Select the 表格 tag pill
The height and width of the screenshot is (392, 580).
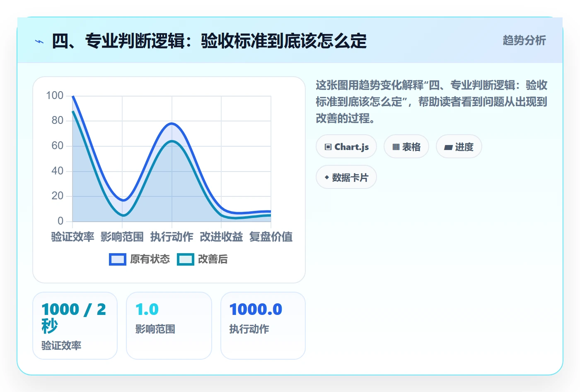406,147
